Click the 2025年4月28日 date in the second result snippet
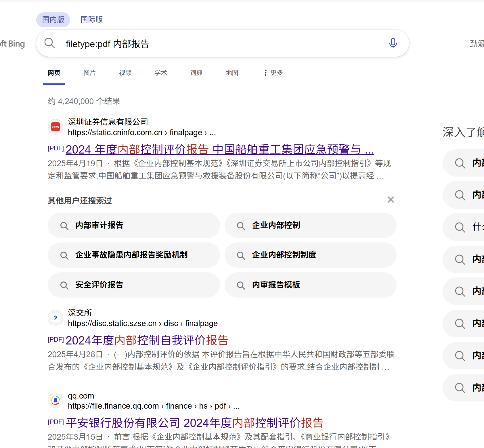 click(x=75, y=354)
